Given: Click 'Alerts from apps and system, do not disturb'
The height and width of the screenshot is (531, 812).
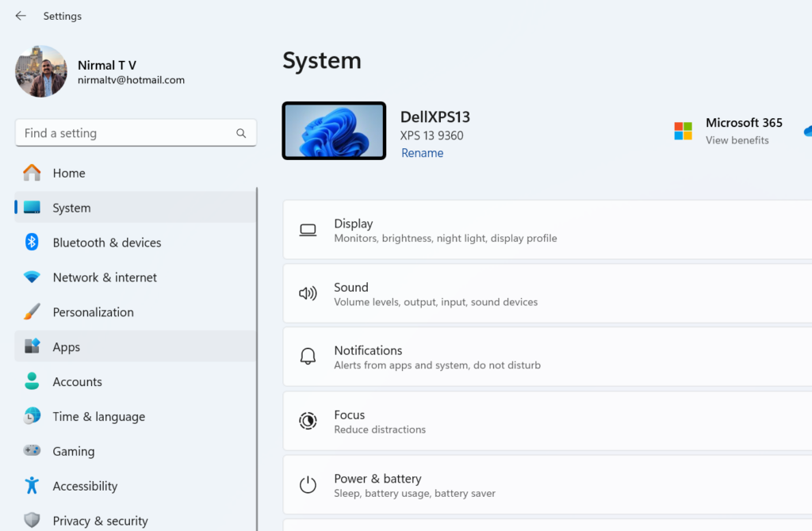Looking at the screenshot, I should (x=437, y=365).
